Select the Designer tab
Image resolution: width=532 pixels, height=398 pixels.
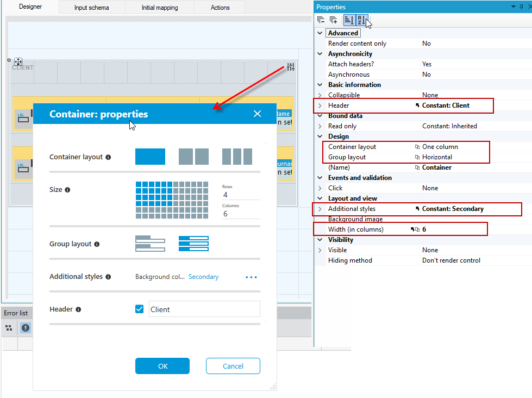(30, 7)
